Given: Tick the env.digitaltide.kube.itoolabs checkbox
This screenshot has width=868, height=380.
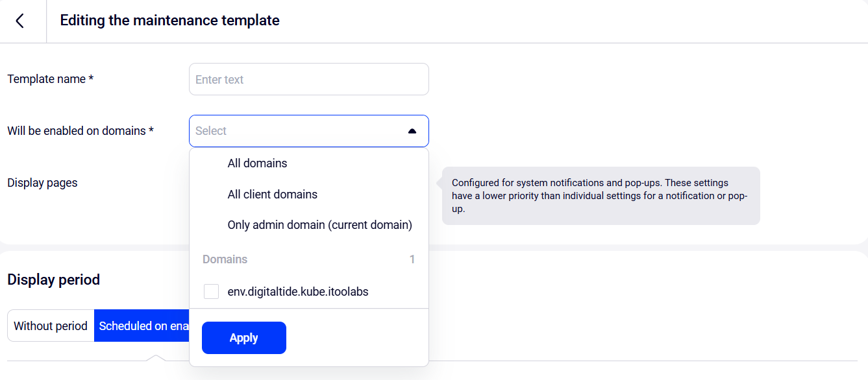Looking at the screenshot, I should pyautogui.click(x=211, y=292).
